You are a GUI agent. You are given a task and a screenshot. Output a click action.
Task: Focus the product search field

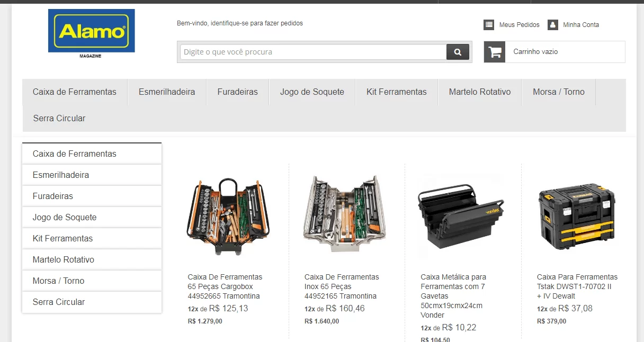tap(314, 52)
